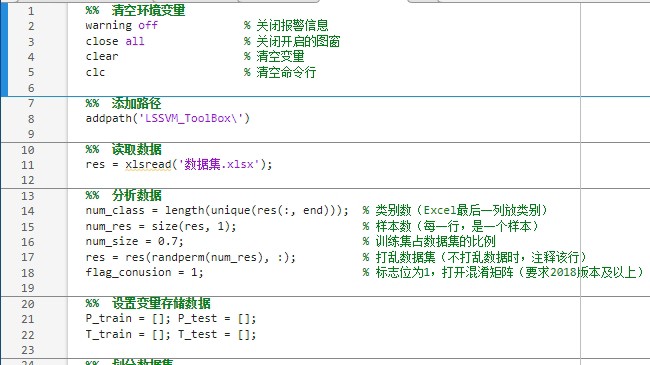
Task: Click the 'num_class = length(unique(res(:, end)));' statement
Action: pos(217,211)
